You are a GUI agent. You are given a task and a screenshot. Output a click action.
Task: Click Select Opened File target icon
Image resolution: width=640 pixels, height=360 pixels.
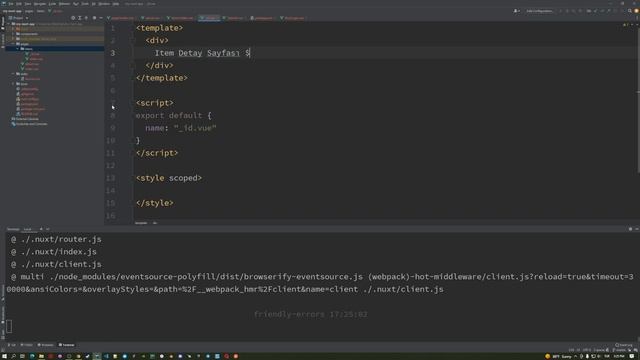pyautogui.click(x=73, y=18)
